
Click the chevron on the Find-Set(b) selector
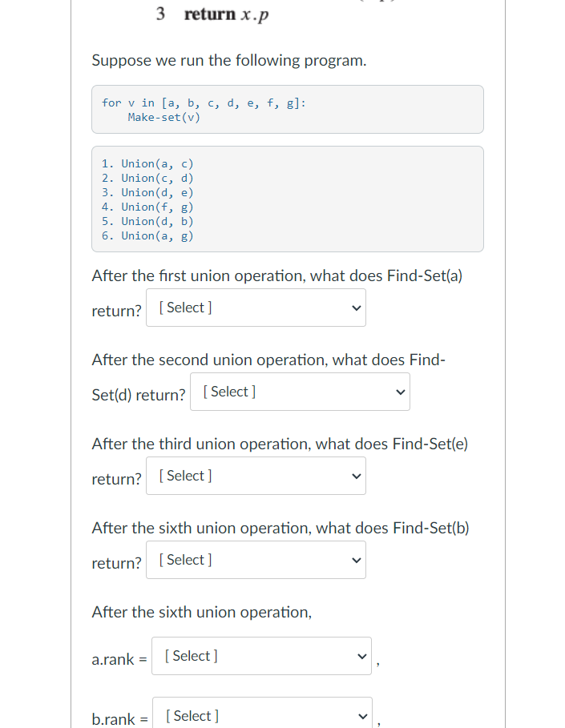pos(355,560)
